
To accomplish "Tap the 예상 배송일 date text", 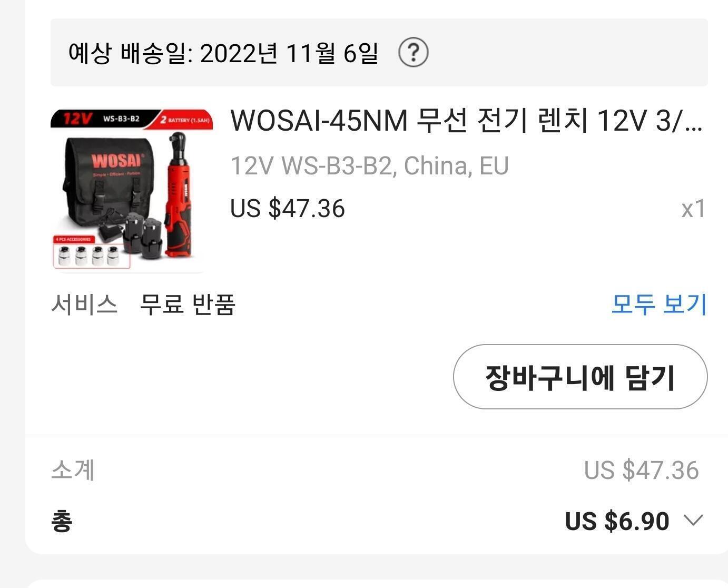I will [x=223, y=53].
